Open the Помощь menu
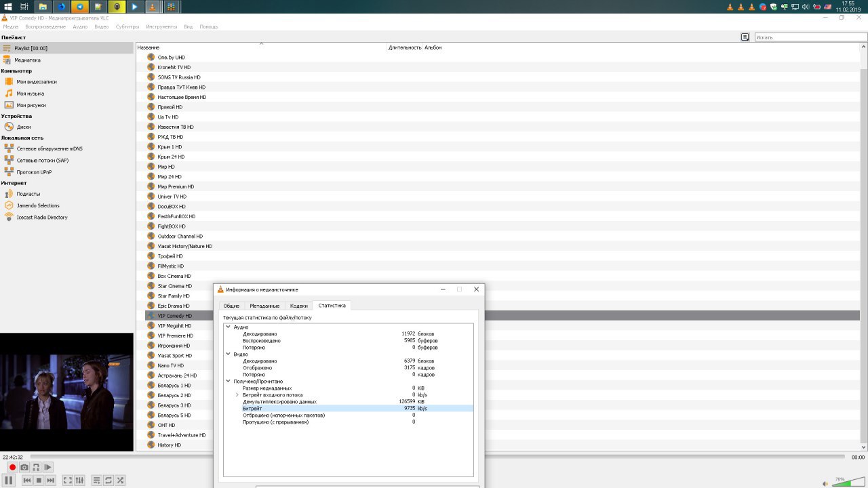The width and height of the screenshot is (868, 488). click(x=209, y=26)
